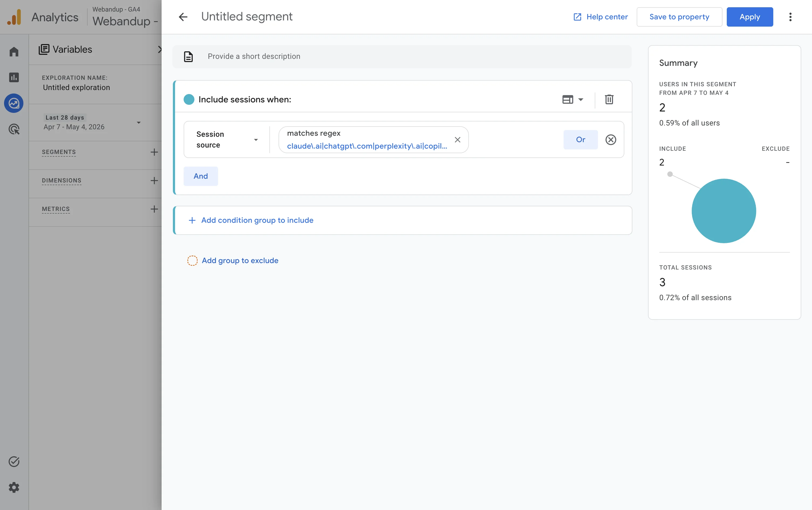Image resolution: width=812 pixels, height=510 pixels.
Task: Click Save to property button
Action: (679, 17)
